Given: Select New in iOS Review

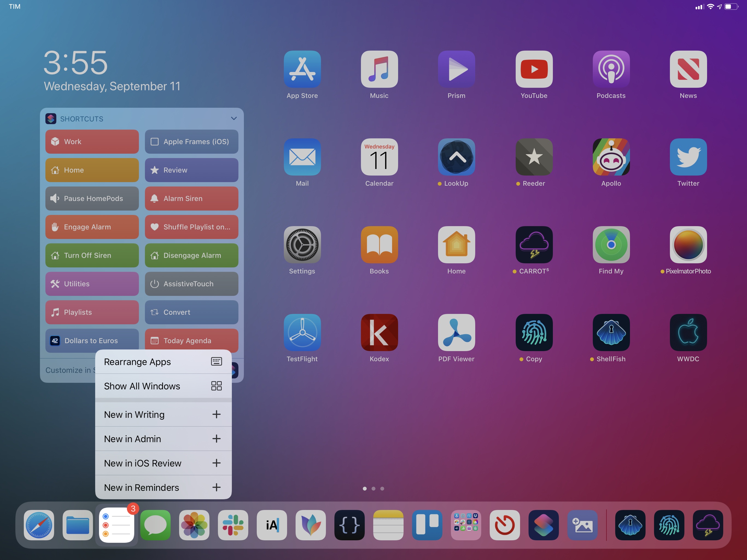Looking at the screenshot, I should point(164,463).
